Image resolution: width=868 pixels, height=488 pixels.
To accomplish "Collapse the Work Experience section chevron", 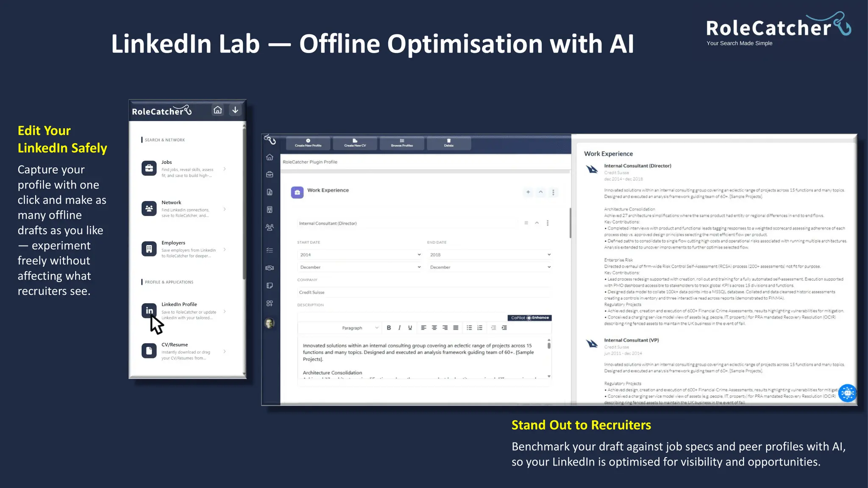I will tap(541, 192).
